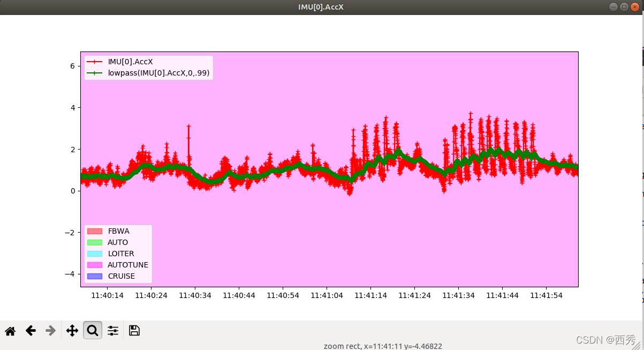
Task: Click the CRUISE blue legend swatch
Action: pyautogui.click(x=94, y=276)
